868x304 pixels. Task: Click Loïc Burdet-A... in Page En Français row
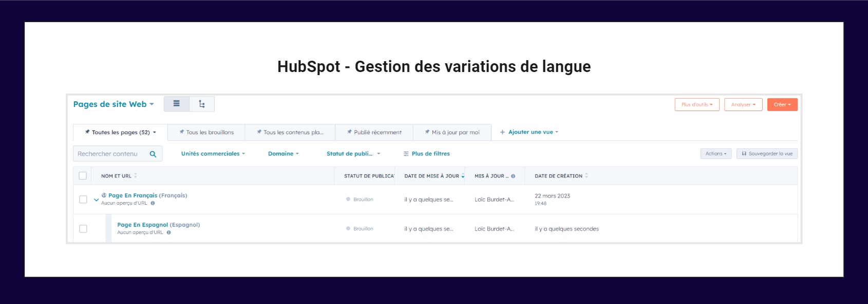(x=494, y=200)
